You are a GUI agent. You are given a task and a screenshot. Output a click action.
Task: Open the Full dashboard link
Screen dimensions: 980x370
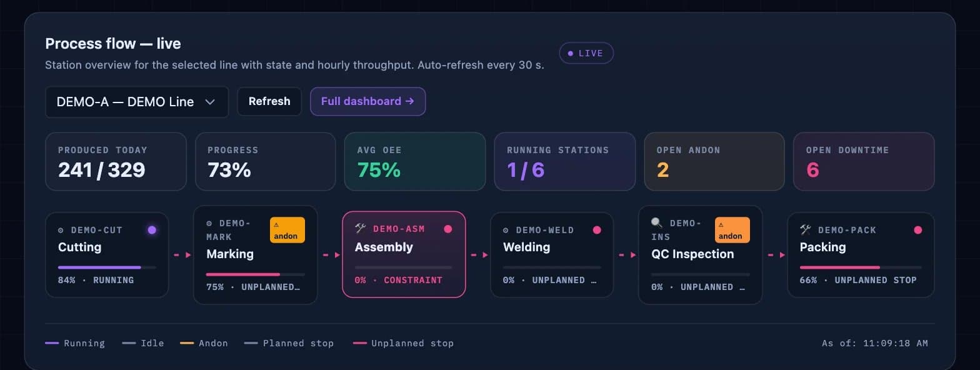[x=367, y=101]
